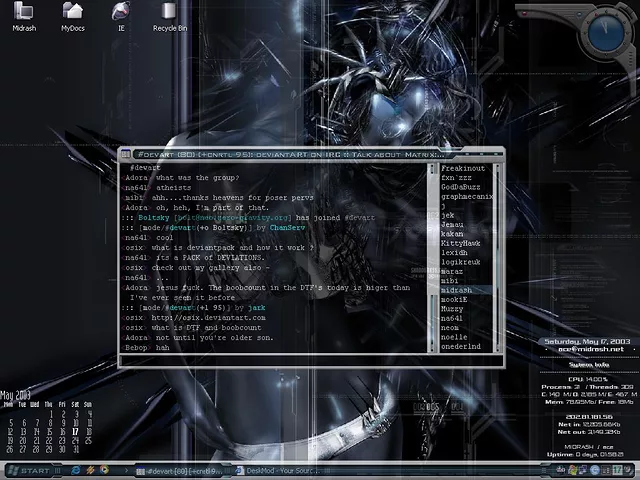The height and width of the screenshot is (480, 640).
Task: Click the chat message input field
Action: coord(311,360)
